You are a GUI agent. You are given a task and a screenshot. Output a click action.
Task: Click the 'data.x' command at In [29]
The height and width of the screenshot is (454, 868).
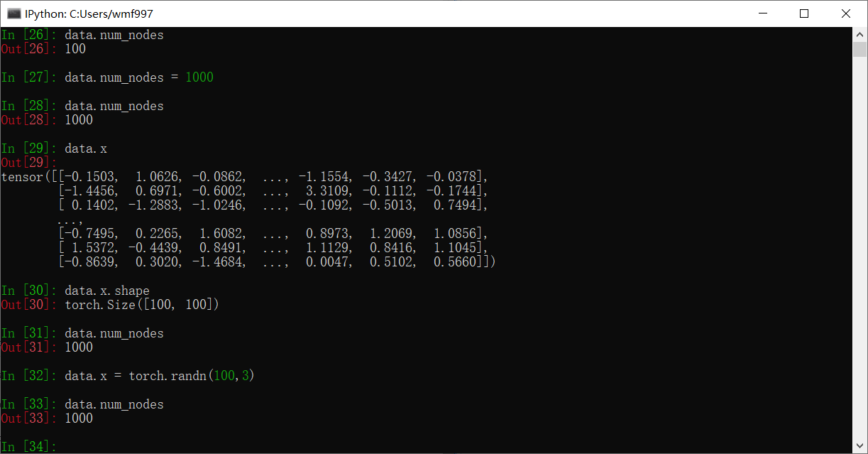[86, 148]
